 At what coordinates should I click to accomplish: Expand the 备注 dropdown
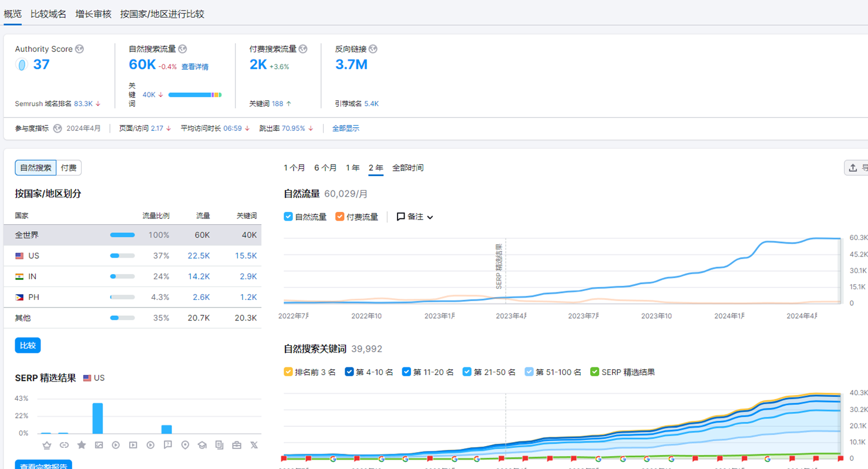(415, 217)
